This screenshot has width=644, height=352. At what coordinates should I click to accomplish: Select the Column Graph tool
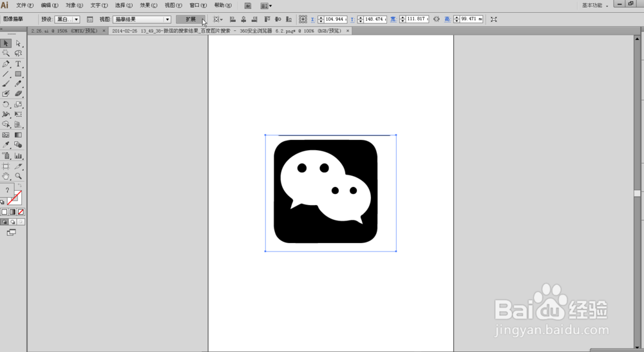pos(18,156)
